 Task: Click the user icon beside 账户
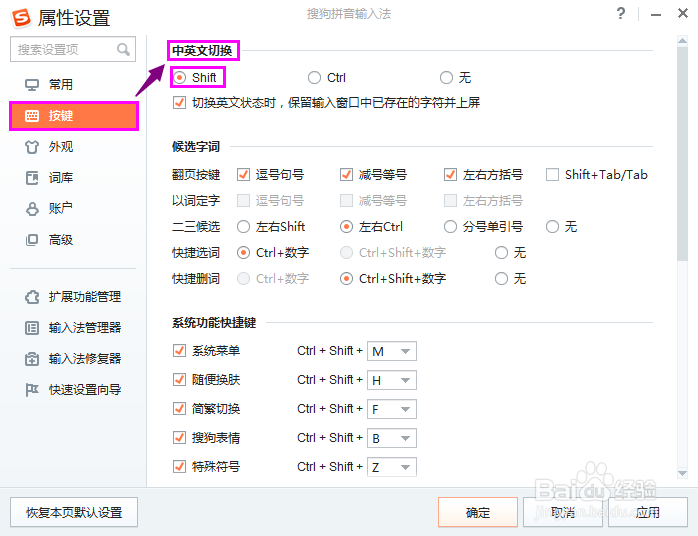pos(32,208)
